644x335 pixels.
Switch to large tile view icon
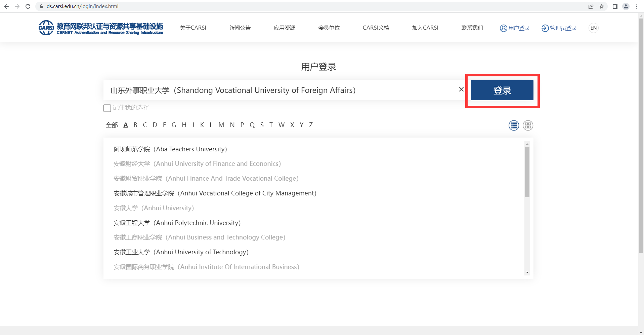coord(528,125)
